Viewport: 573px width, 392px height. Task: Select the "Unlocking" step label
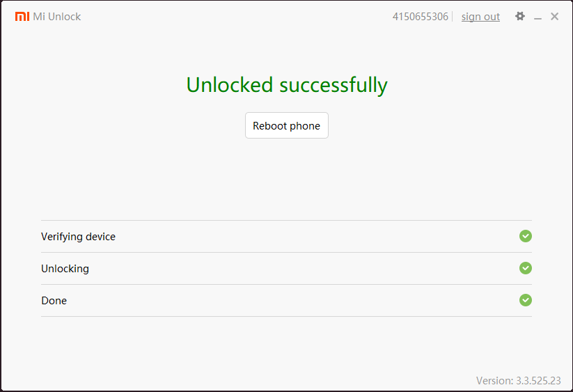coord(65,269)
